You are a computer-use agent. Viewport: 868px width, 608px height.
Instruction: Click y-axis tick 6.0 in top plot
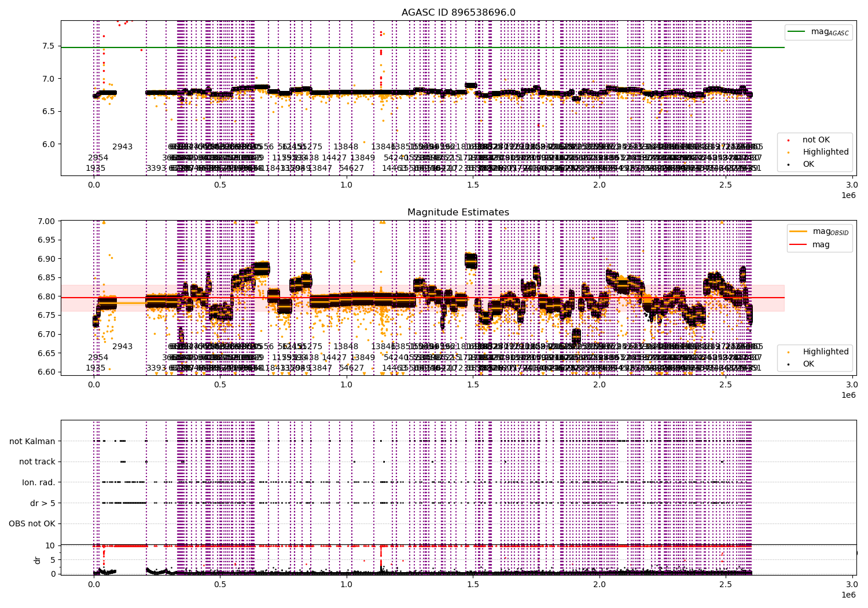[48, 144]
